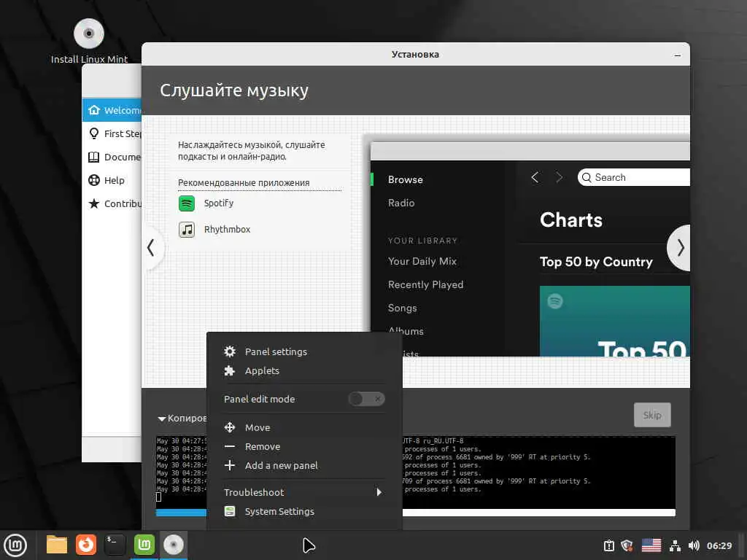Open Firefox from the panel

86,545
